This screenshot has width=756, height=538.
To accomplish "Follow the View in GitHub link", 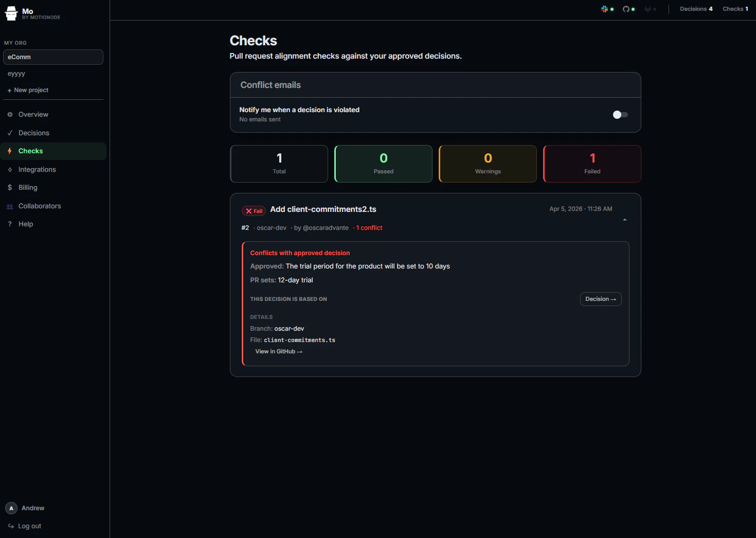I will pos(279,351).
